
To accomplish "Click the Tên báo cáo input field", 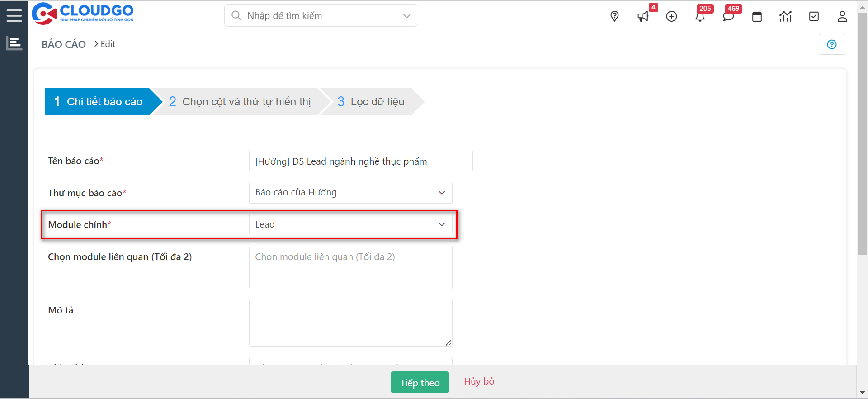I will click(x=360, y=161).
